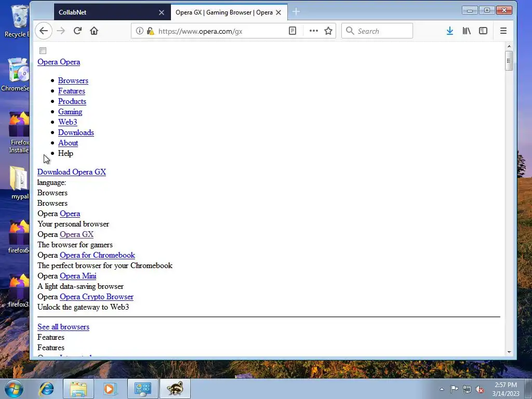Viewport: 532px width, 399px height.
Task: Click 'The browser for gamers' text
Action: pos(75,245)
